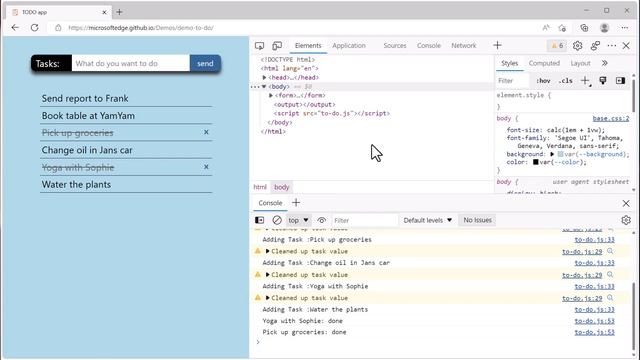Close the console drawer

(626, 203)
